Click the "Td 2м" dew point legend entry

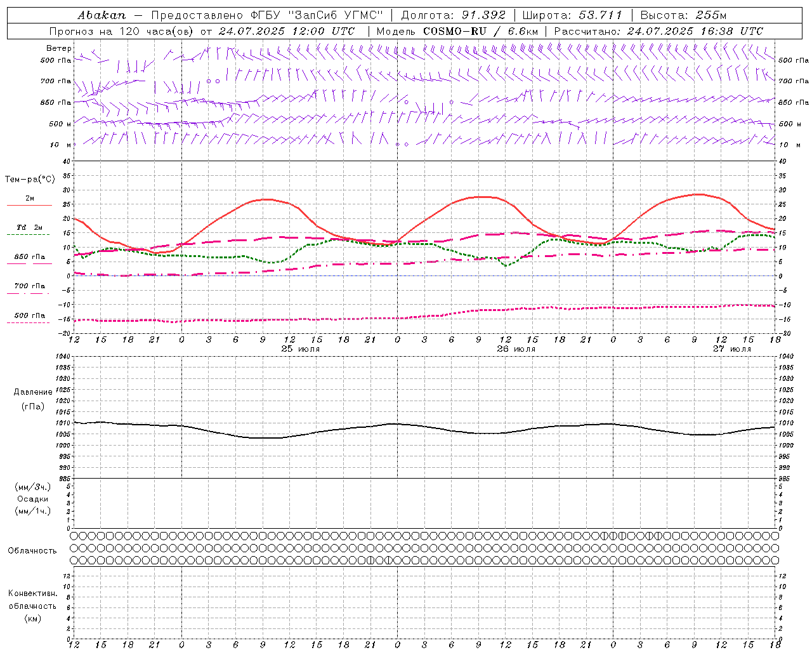tap(30, 227)
